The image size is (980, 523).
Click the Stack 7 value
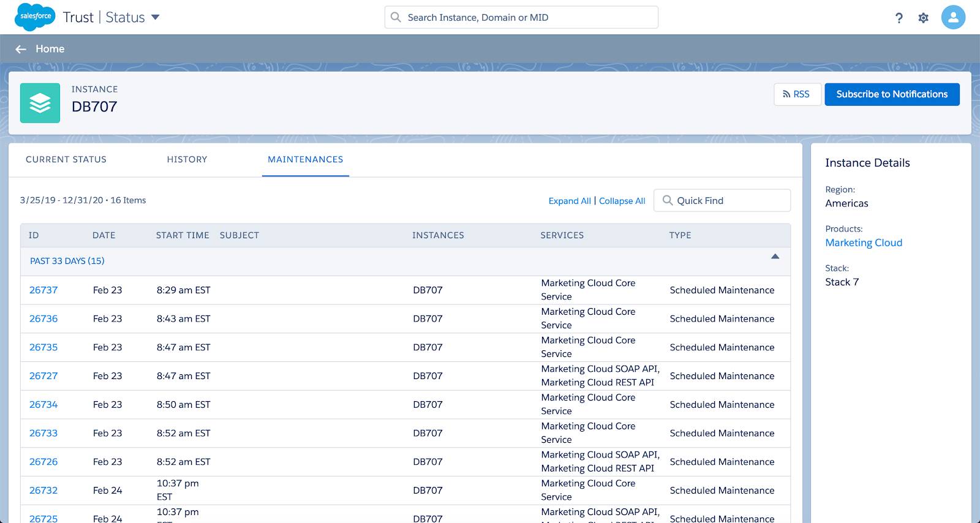pos(842,282)
